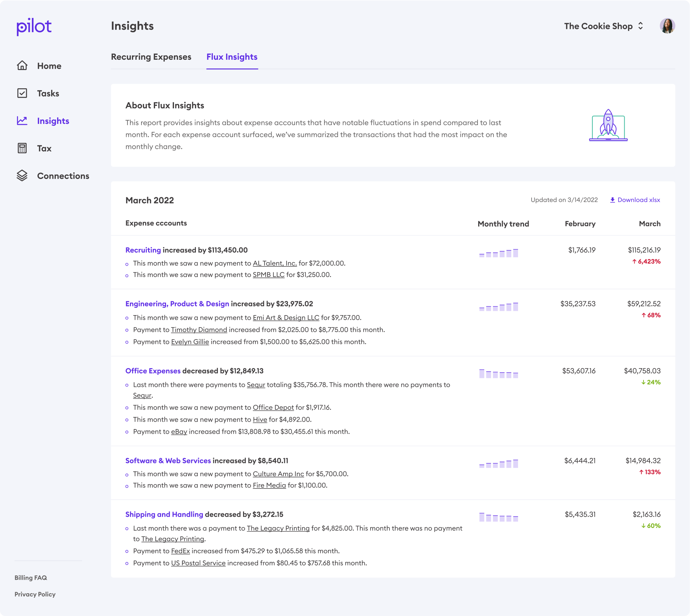Click the $115,216.19 March amount
The height and width of the screenshot is (616, 690).
[x=644, y=250]
